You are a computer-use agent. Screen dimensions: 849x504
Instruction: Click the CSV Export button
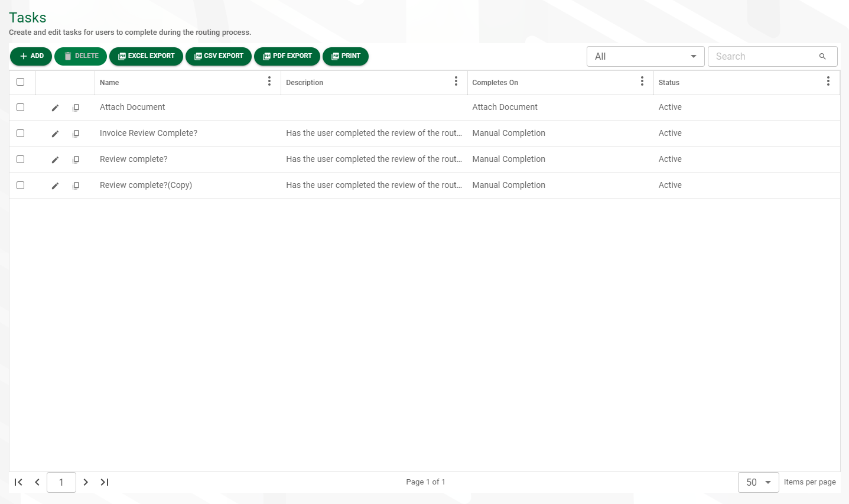click(x=219, y=56)
